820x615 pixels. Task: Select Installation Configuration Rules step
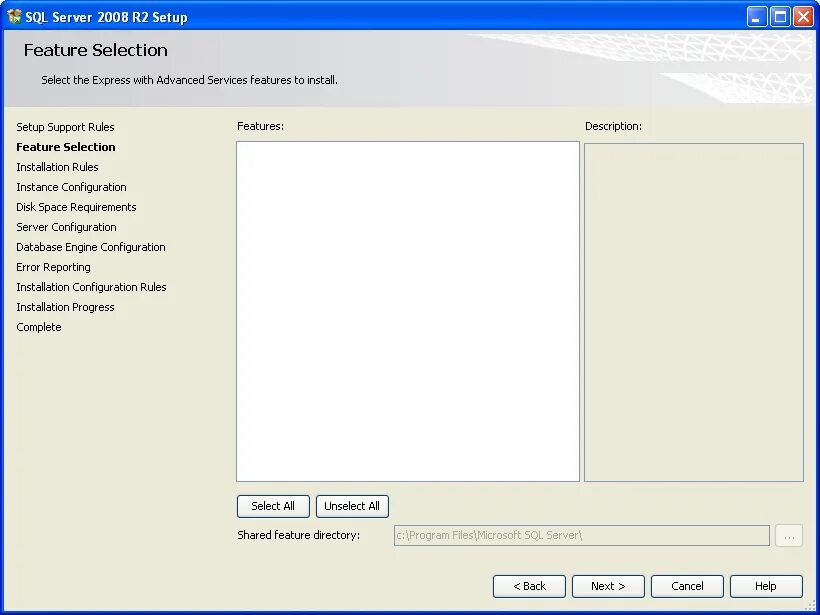92,287
